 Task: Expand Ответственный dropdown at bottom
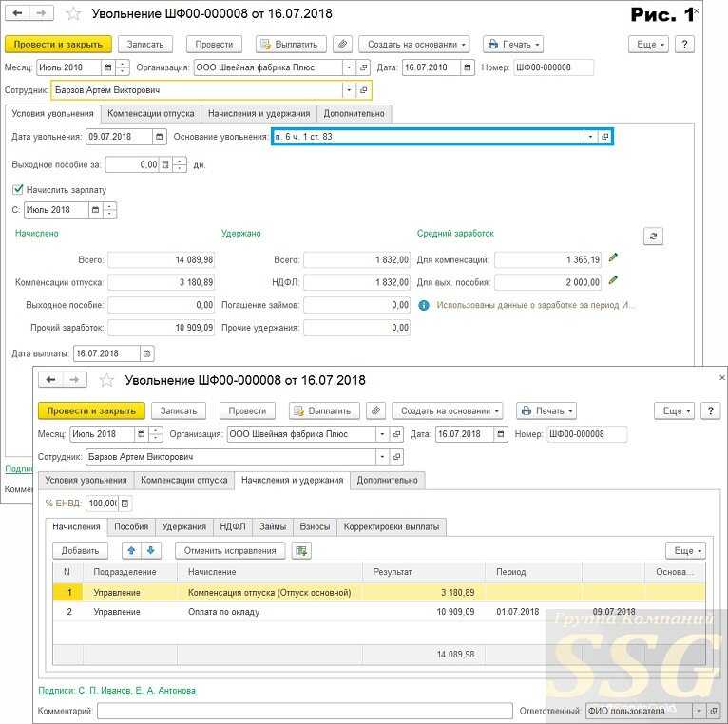coord(699,711)
